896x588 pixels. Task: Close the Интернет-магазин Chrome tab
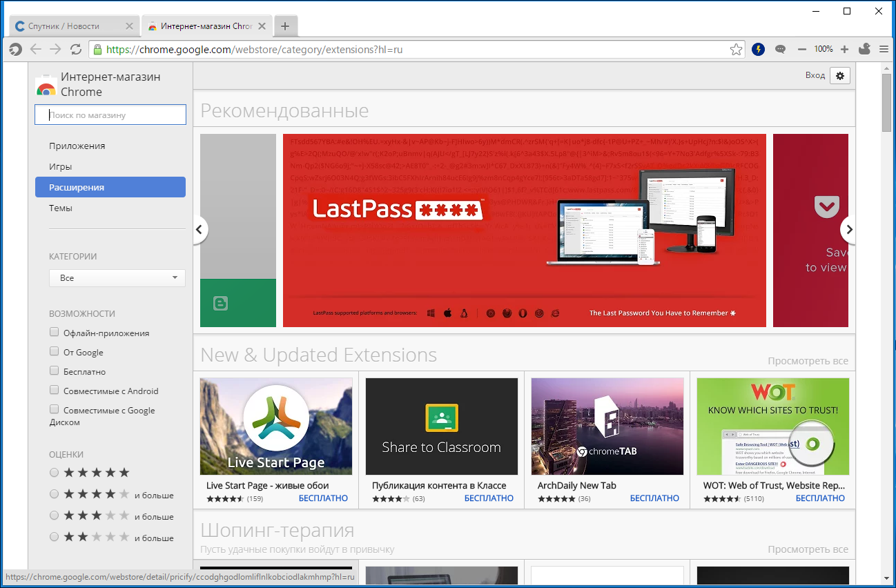pos(261,26)
